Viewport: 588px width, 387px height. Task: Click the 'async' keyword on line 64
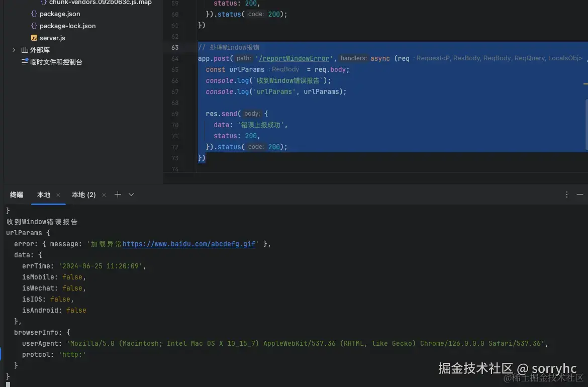pyautogui.click(x=380, y=58)
